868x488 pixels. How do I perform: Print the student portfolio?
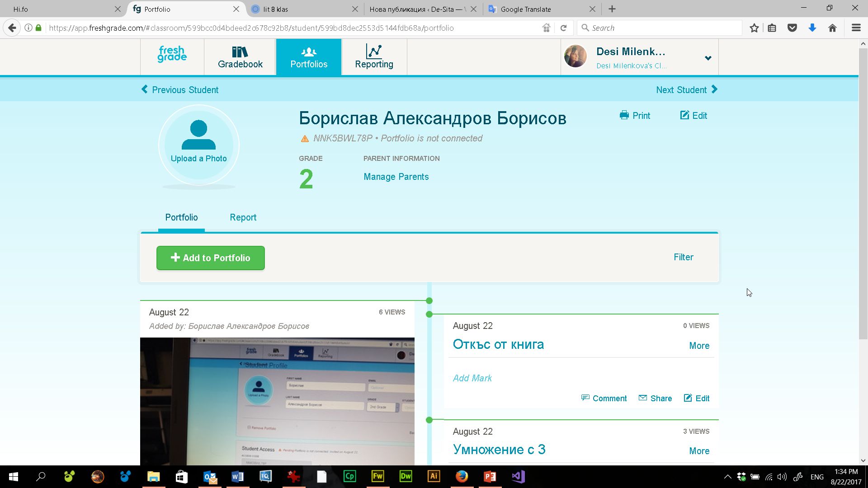tap(635, 115)
